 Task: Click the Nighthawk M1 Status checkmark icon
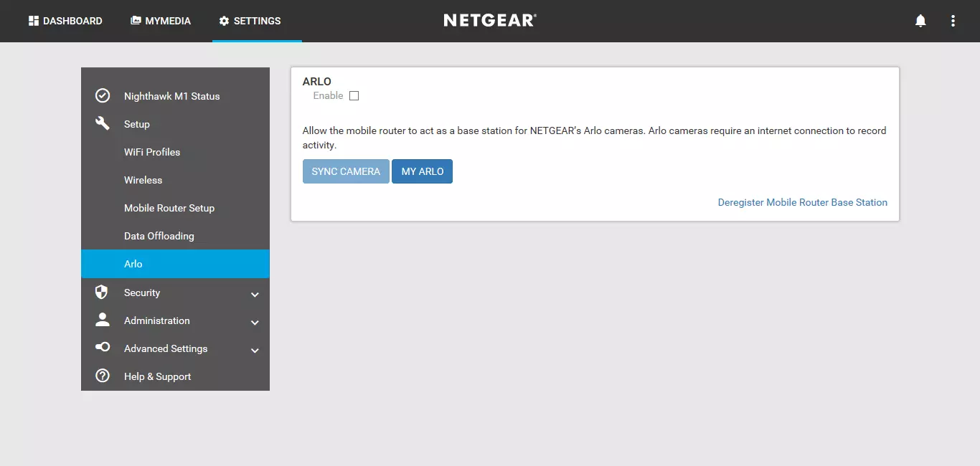click(103, 95)
